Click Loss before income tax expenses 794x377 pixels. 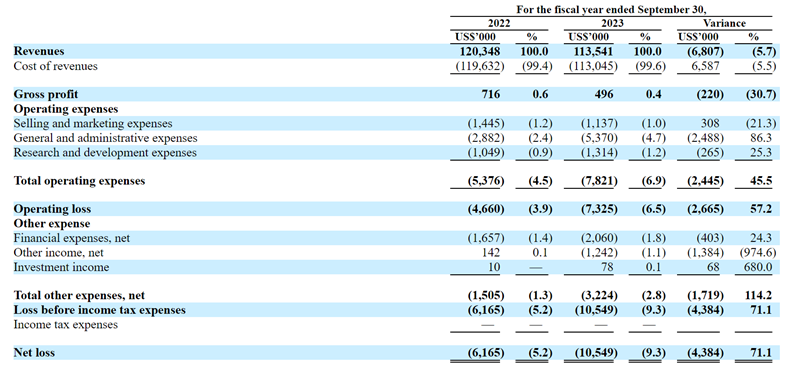(x=100, y=310)
